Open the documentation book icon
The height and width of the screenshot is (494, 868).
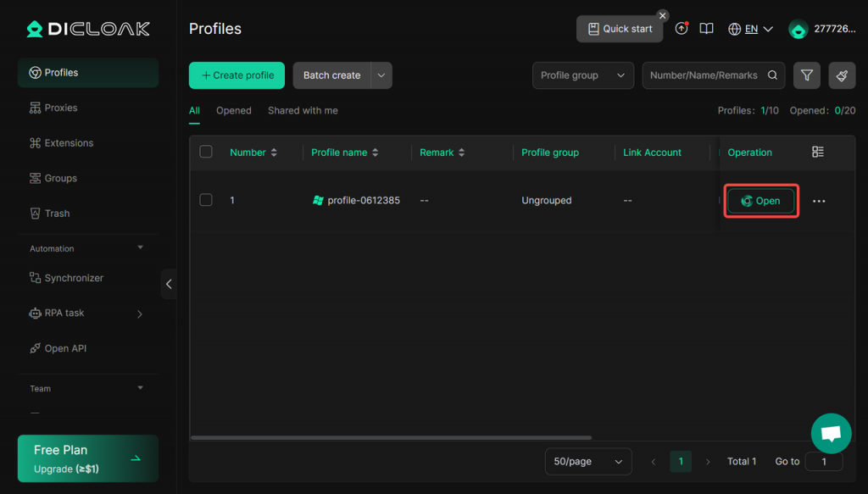tap(706, 29)
